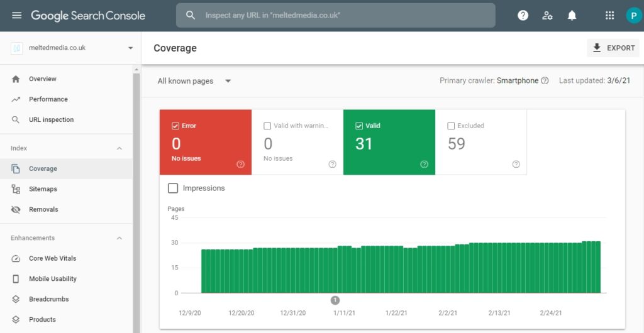Click help icon on Valid card

click(x=425, y=165)
